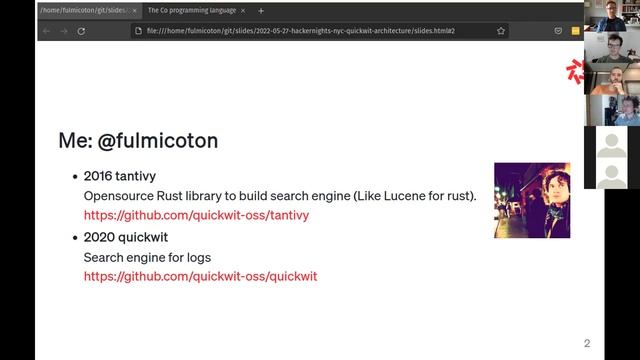
Task: Reload the slides page
Action: pyautogui.click(x=81, y=31)
